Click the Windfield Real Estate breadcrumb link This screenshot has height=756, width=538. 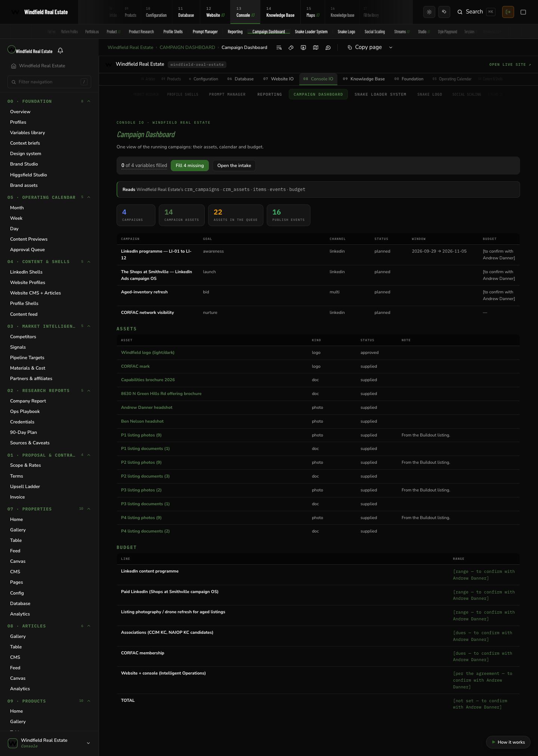[x=130, y=47]
